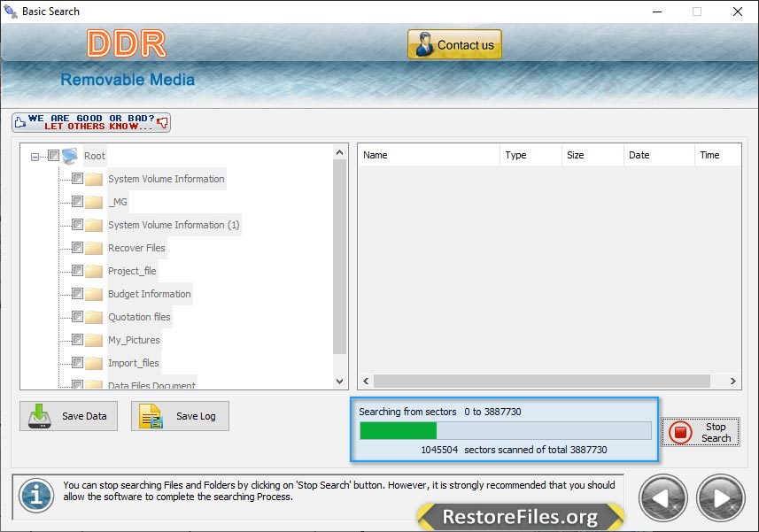Select the Project_file folder icon
The image size is (759, 532).
point(94,272)
